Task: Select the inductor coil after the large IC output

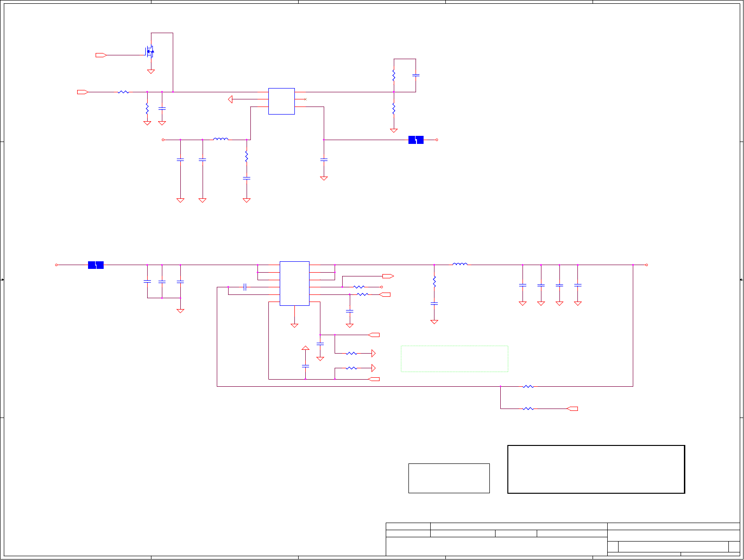Action: (460, 264)
